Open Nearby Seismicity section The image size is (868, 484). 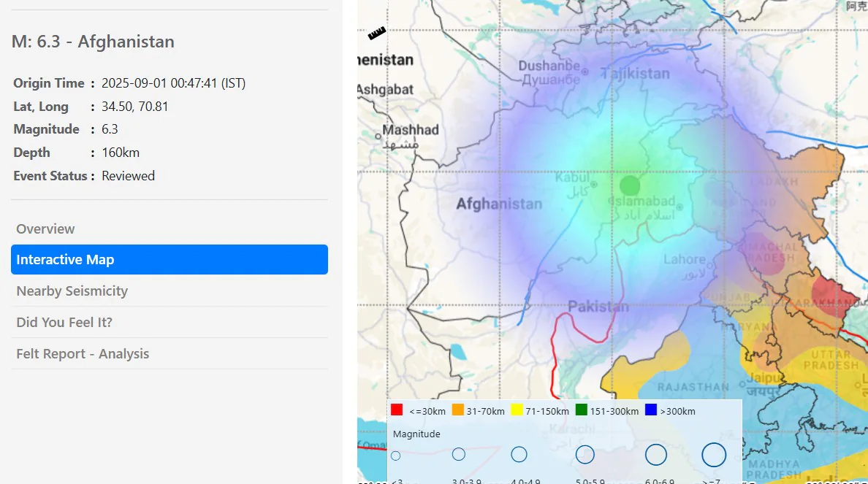pos(170,291)
